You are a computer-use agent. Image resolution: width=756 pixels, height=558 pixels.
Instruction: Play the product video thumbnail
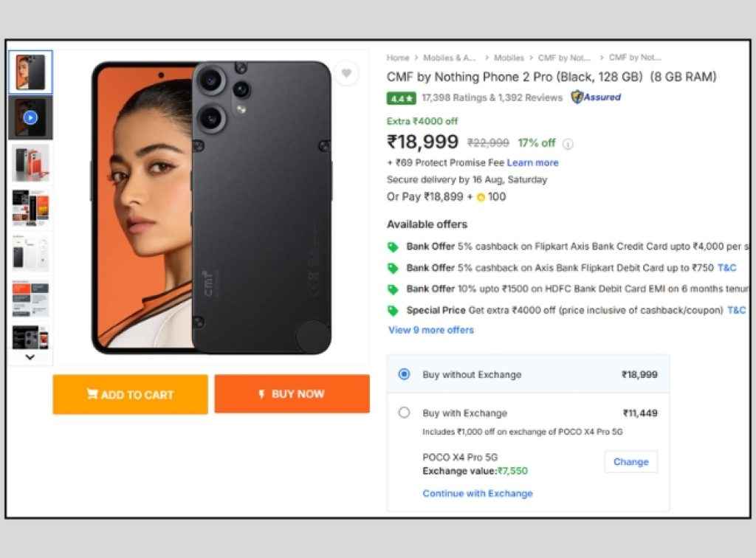point(30,117)
